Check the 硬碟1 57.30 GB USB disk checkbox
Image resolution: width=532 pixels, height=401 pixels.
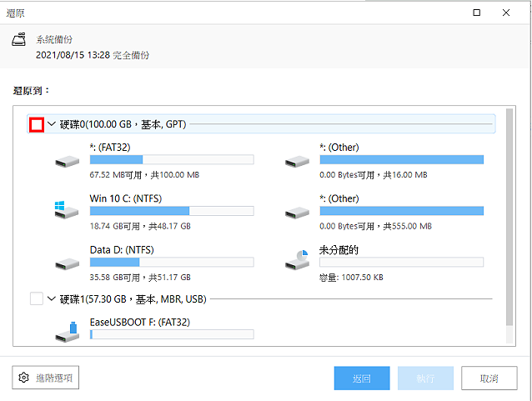(37, 299)
